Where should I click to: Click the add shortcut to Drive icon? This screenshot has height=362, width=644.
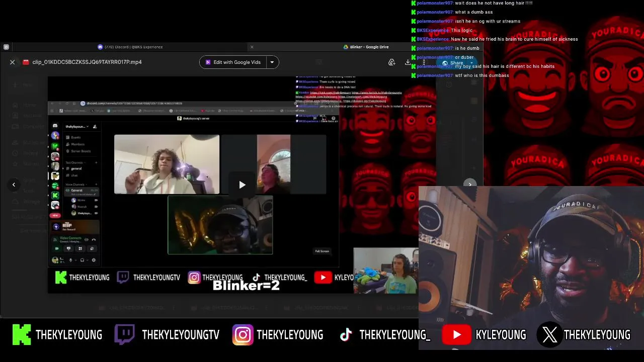click(391, 62)
